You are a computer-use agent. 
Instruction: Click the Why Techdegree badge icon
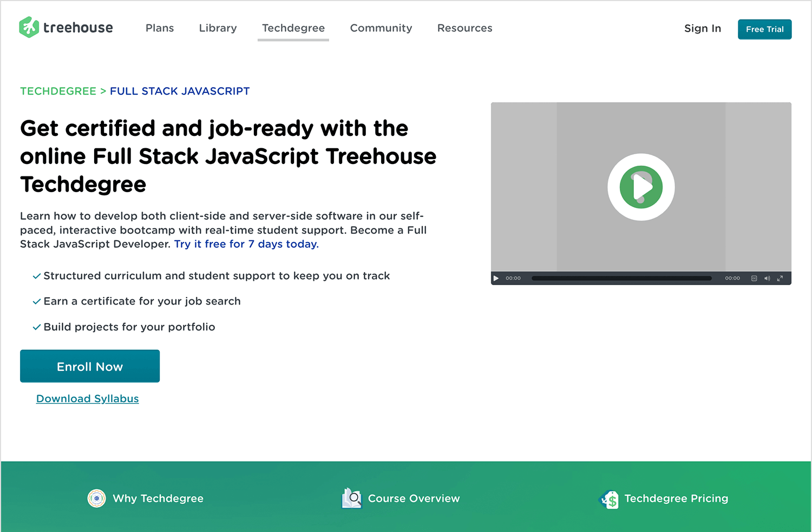click(97, 498)
